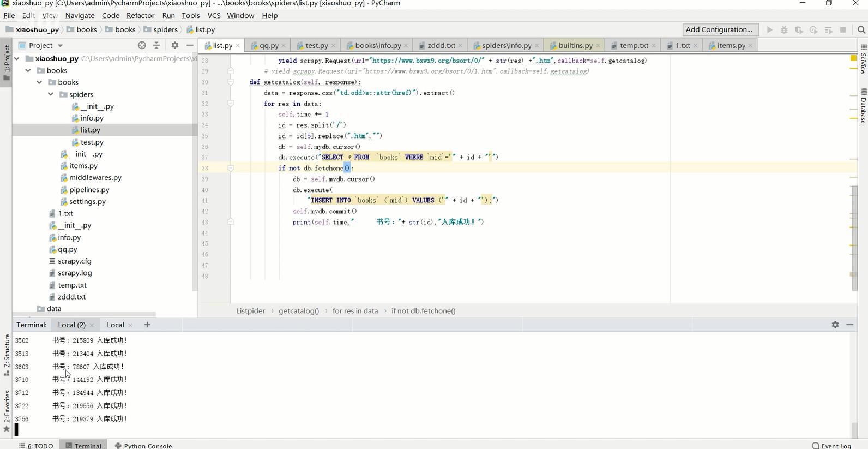Collapse the spiders folder
Image resolution: width=868 pixels, height=449 pixels.
51,94
